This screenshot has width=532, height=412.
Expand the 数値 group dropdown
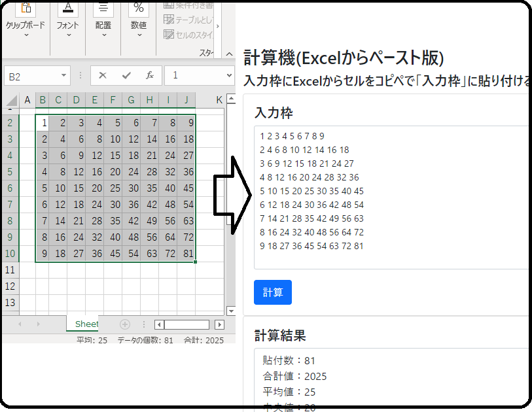138,35
